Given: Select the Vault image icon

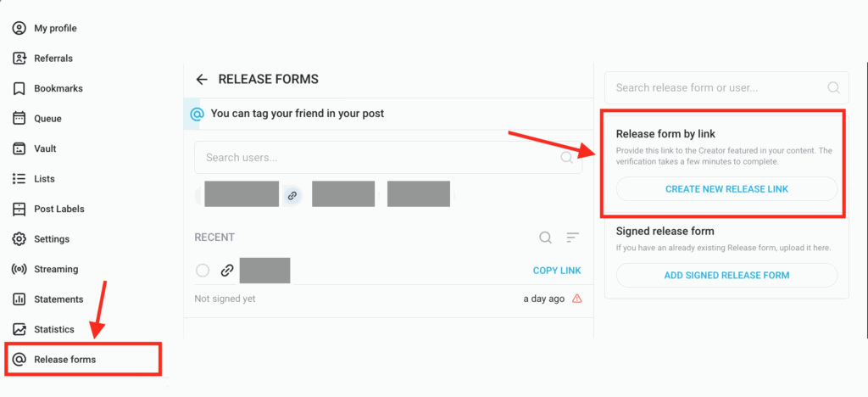Looking at the screenshot, I should [19, 148].
